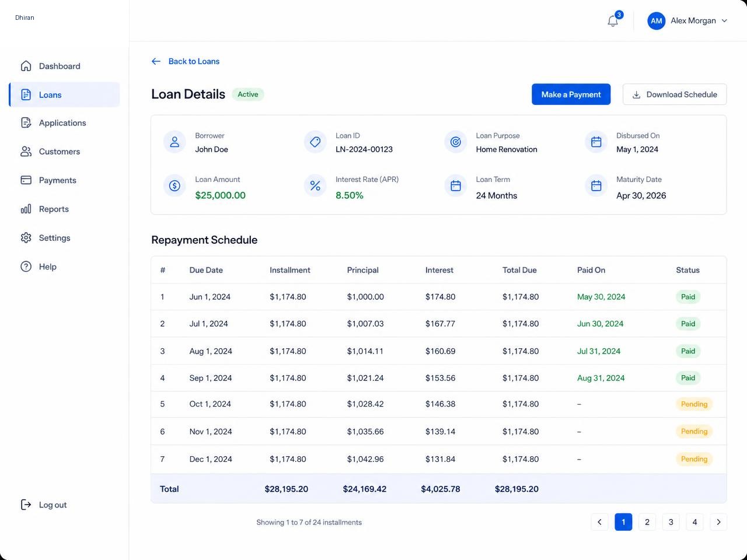Screen dimensions: 747x560
Task: Click the AM user avatar
Action: click(x=657, y=20)
